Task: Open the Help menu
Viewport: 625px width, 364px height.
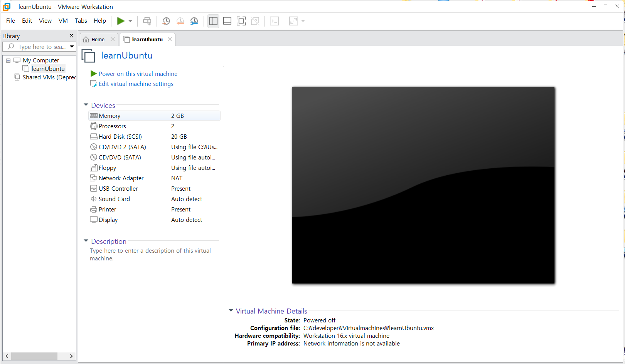Action: pos(100,21)
